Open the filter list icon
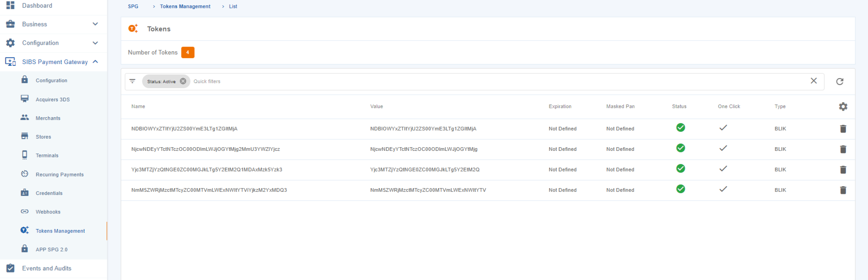868x280 pixels. tap(133, 81)
